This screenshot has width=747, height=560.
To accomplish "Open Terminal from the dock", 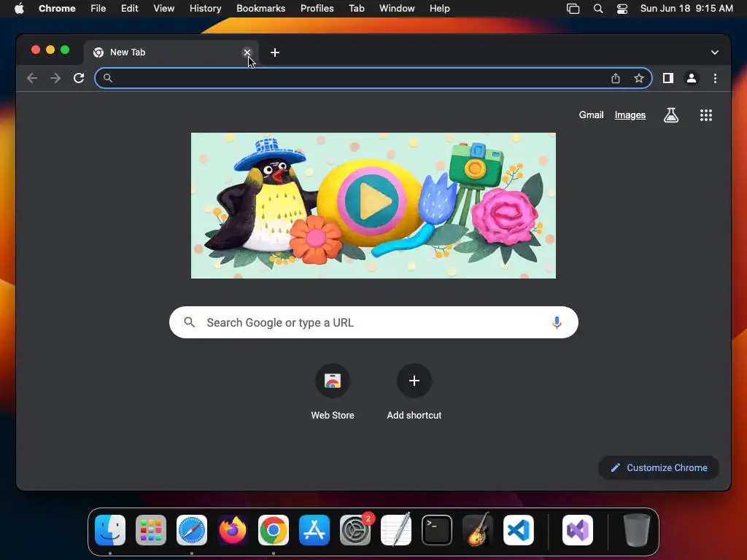I will point(437,530).
